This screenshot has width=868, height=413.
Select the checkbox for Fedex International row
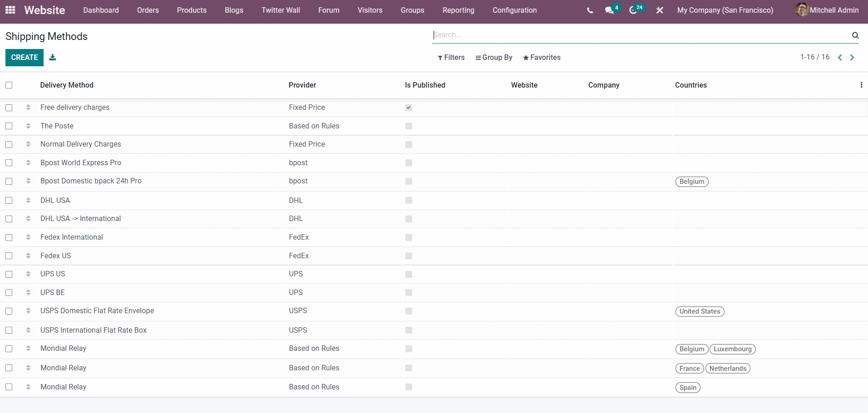[9, 237]
